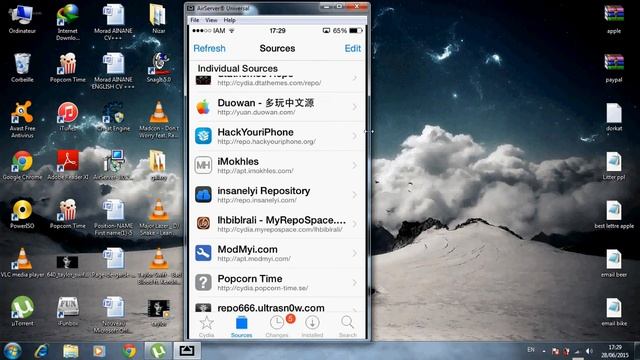Image resolution: width=640 pixels, height=360 pixels.
Task: Open the Search tab in Cydia
Action: [347, 326]
